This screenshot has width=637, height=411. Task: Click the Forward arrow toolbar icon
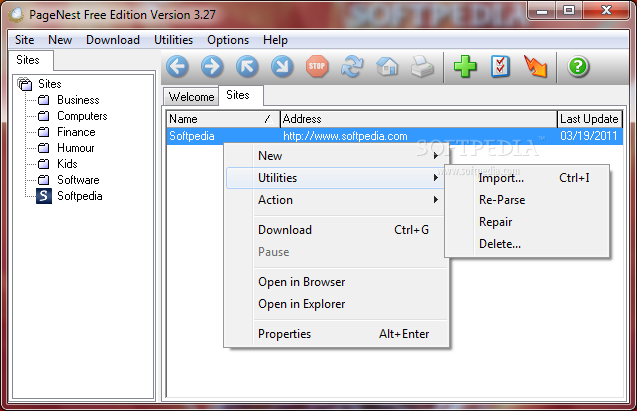tap(212, 66)
